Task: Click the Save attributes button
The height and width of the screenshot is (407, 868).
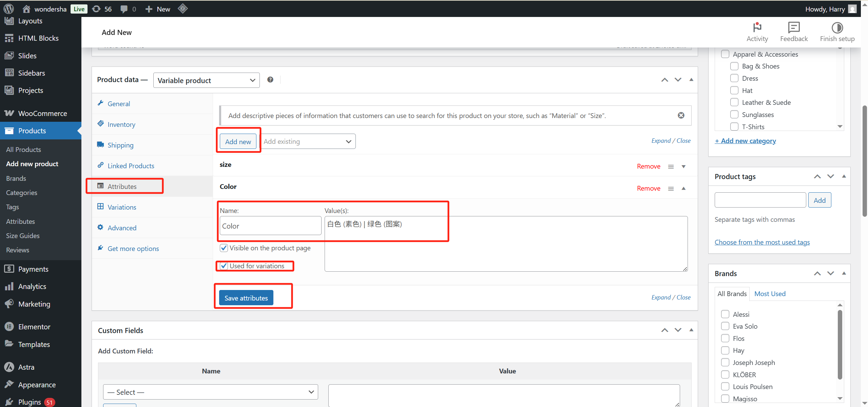Action: point(246,298)
